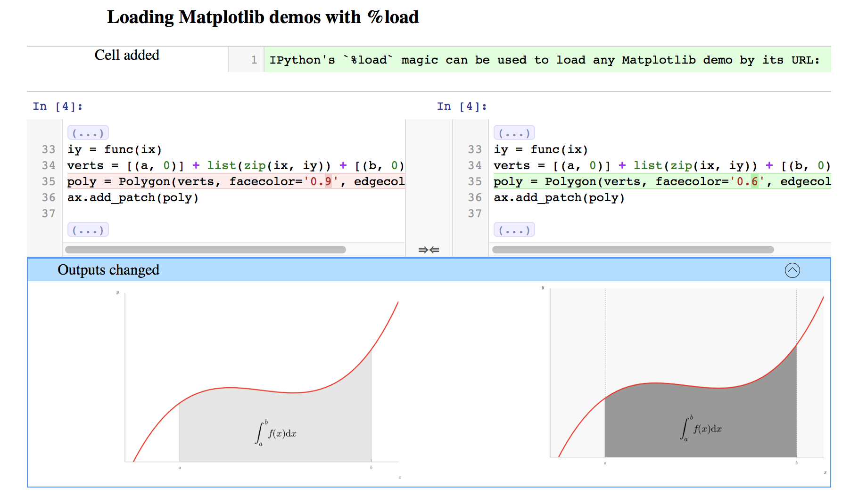Click the right 'In [4]:' prompt

(462, 106)
